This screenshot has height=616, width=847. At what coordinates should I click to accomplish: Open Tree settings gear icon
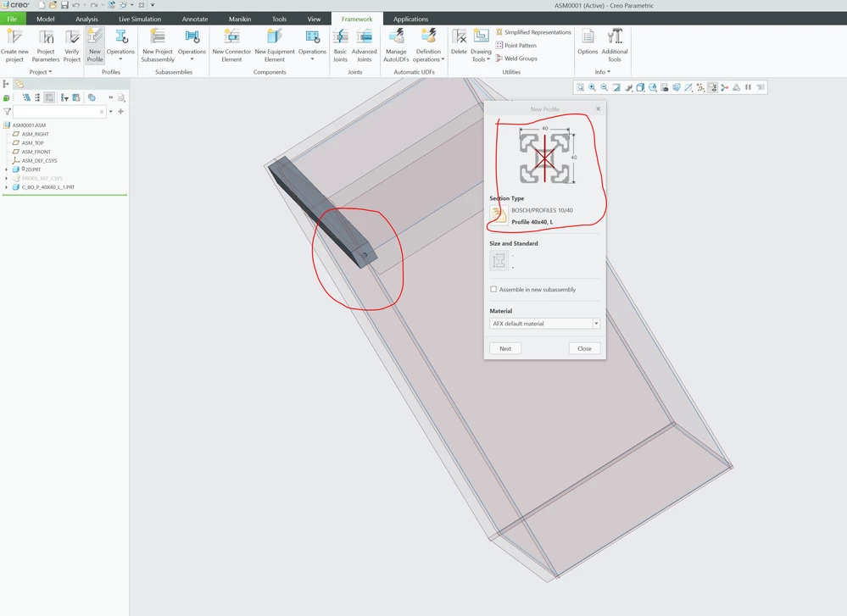point(92,97)
